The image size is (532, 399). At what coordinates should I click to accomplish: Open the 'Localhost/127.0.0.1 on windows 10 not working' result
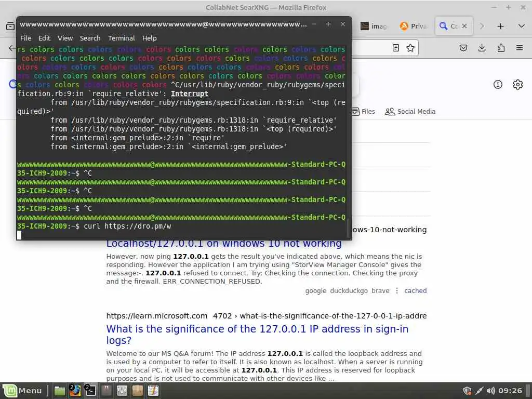click(x=224, y=244)
